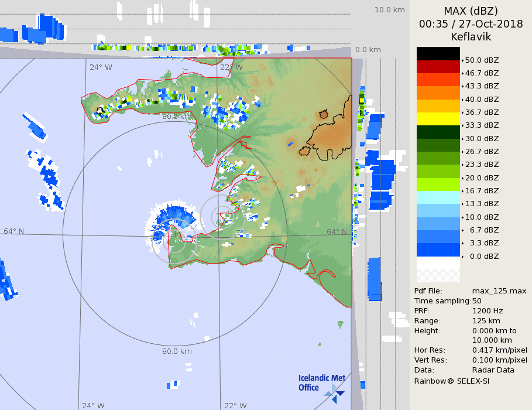Click the arrow marker beside 33.3 dBZ
This screenshot has height=410, width=532.
(x=462, y=125)
